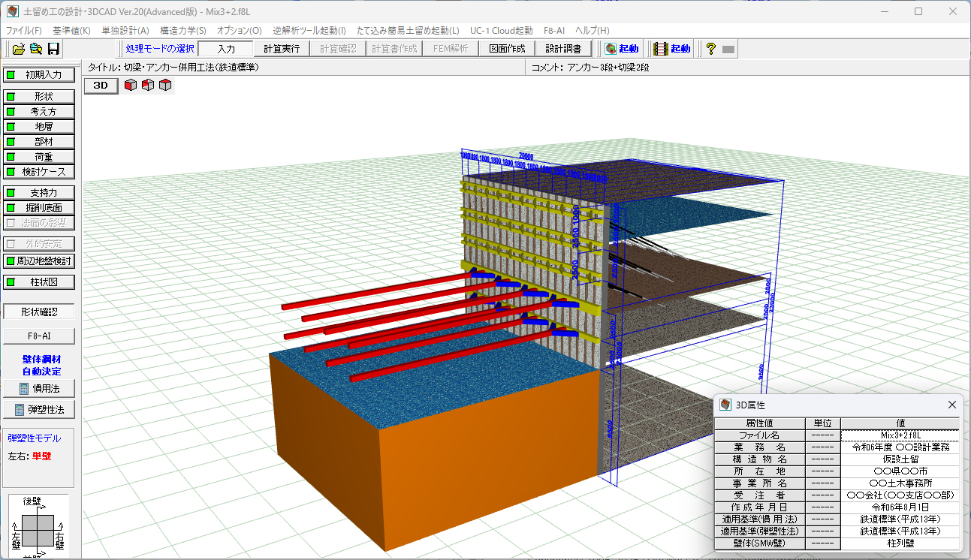971x560 pixels.
Task: Click the application icon in title bar
Action: pyautogui.click(x=13, y=12)
